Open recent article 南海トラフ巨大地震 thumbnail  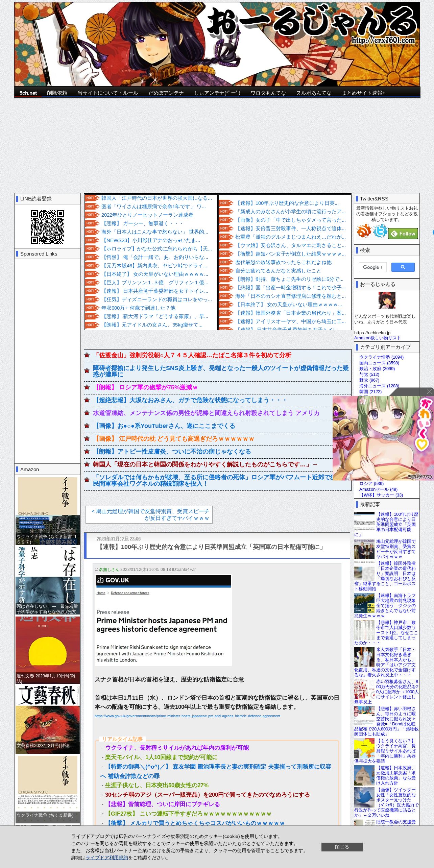364,603
